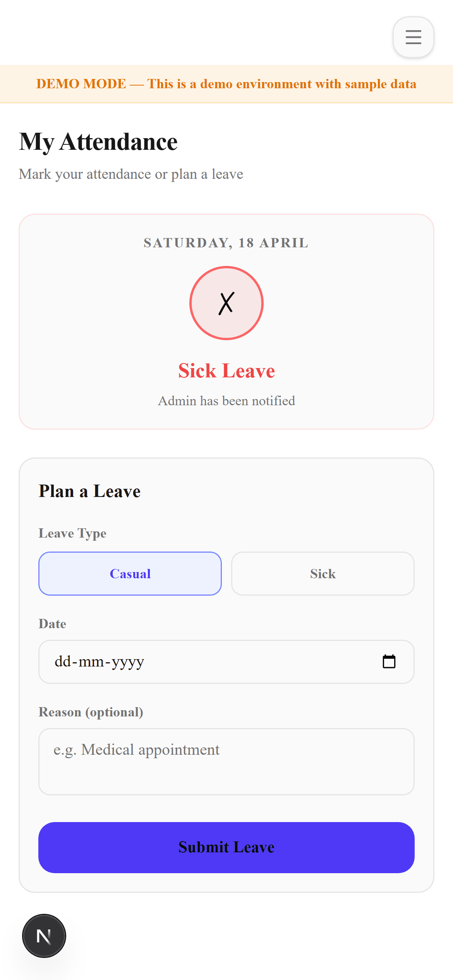Click the circled sick leave indicator
Image resolution: width=453 pixels, height=980 pixels.
(226, 303)
